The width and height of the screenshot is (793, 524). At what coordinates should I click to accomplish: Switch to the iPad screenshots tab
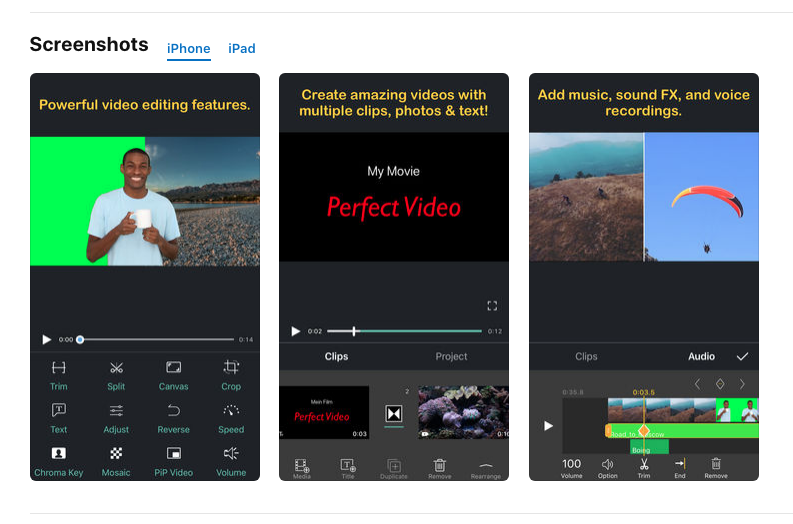click(242, 49)
